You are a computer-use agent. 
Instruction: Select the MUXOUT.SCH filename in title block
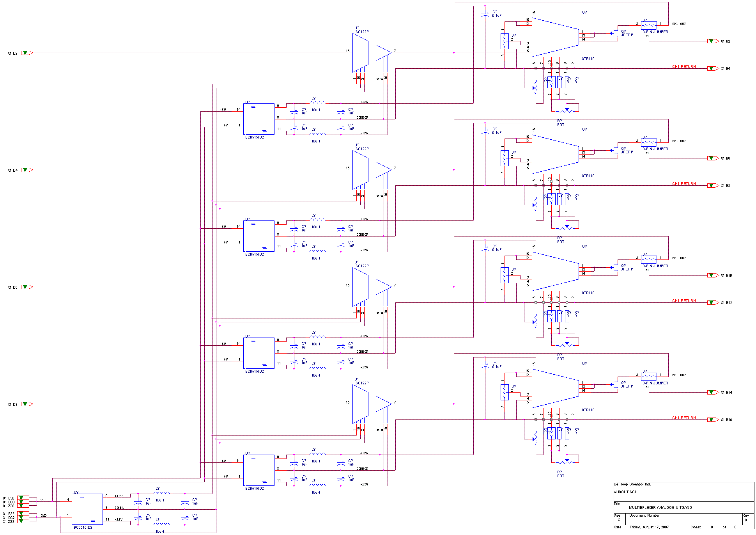tap(625, 492)
